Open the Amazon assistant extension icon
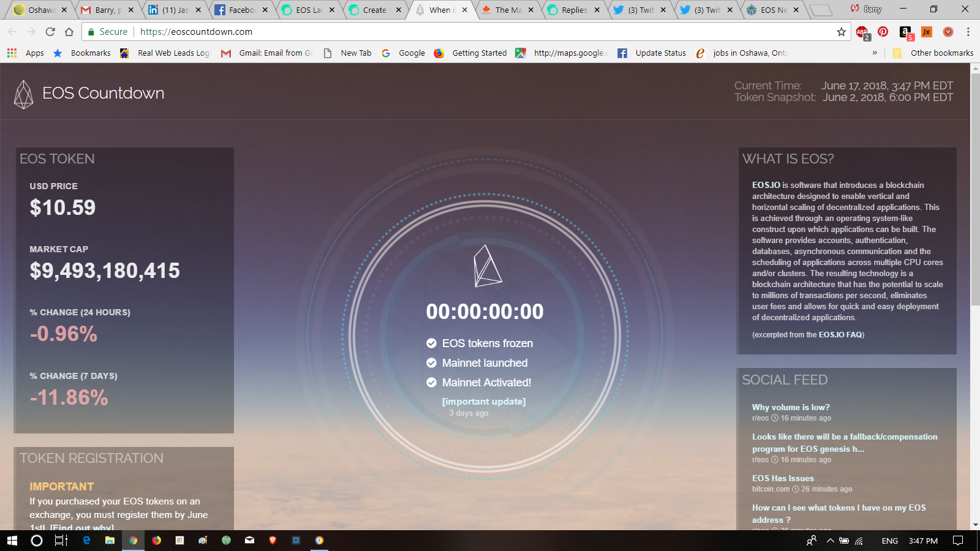 point(906,32)
